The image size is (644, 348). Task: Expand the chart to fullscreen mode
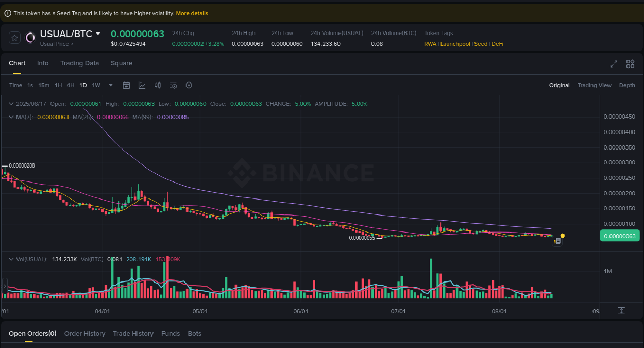click(x=613, y=64)
